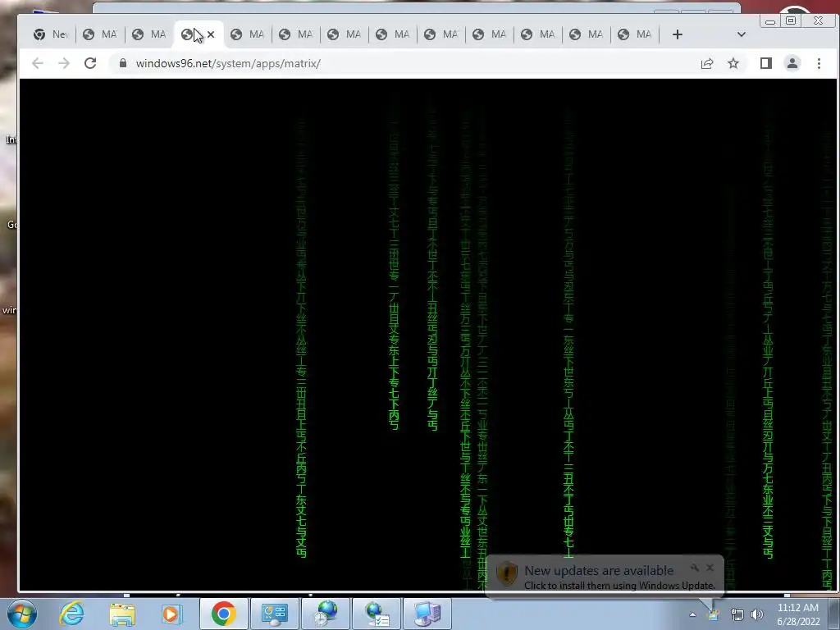Open the Windows Start menu
The height and width of the screenshot is (630, 840).
point(21,614)
